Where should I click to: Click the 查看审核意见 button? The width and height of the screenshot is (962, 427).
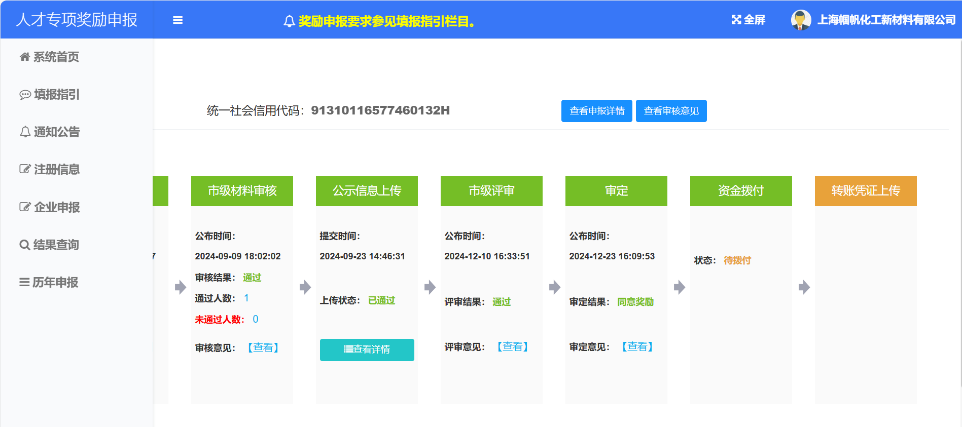tap(671, 111)
